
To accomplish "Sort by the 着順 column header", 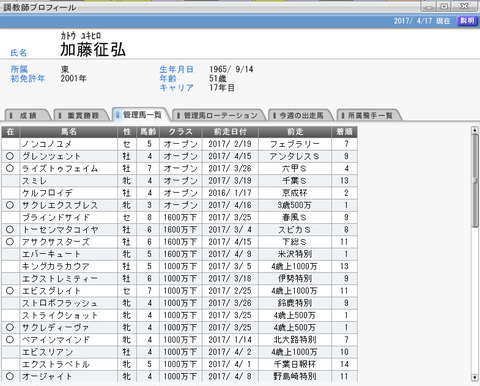I will [x=344, y=132].
